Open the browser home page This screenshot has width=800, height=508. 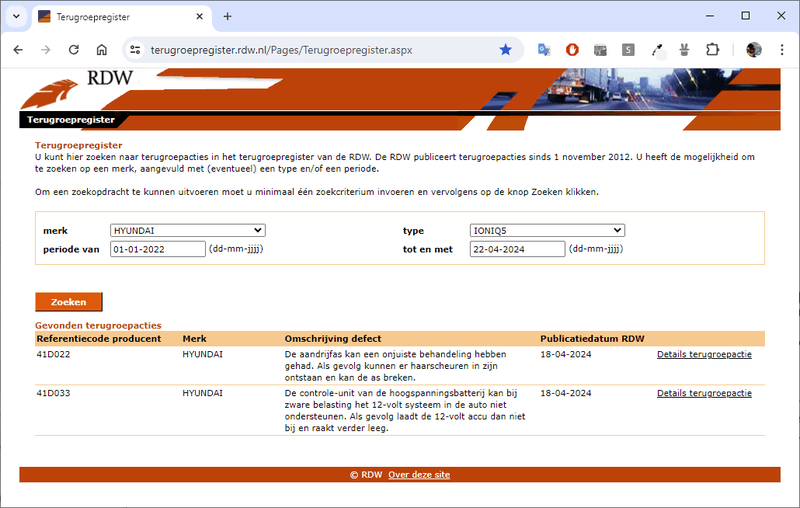point(102,49)
